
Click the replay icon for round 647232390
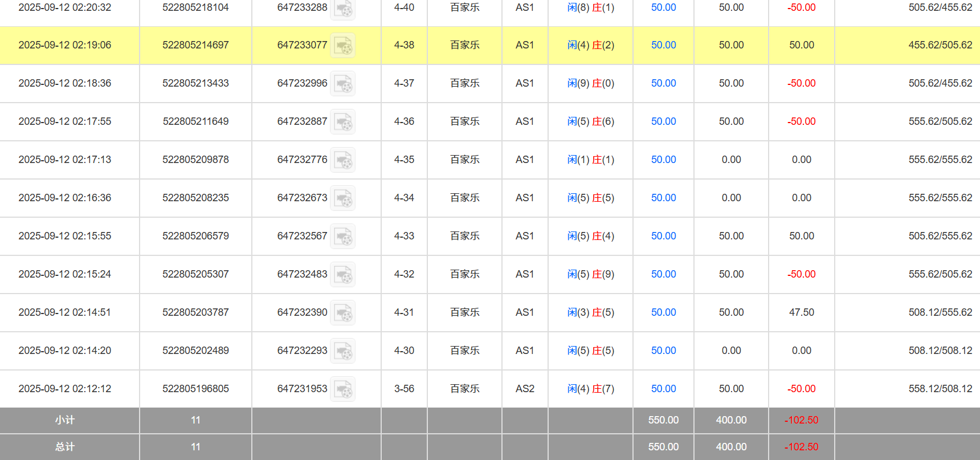[x=343, y=313]
